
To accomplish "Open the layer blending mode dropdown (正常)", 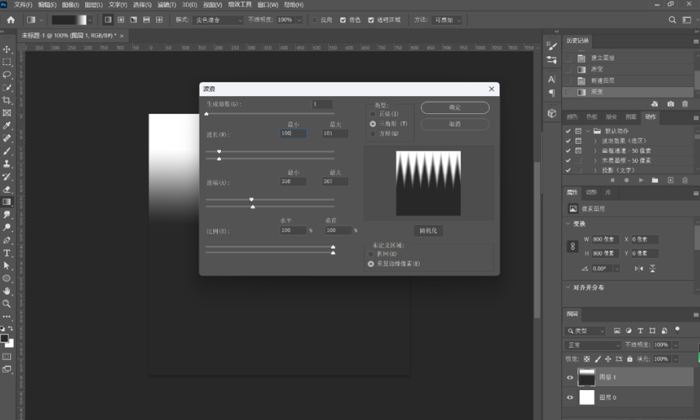I will point(593,344).
